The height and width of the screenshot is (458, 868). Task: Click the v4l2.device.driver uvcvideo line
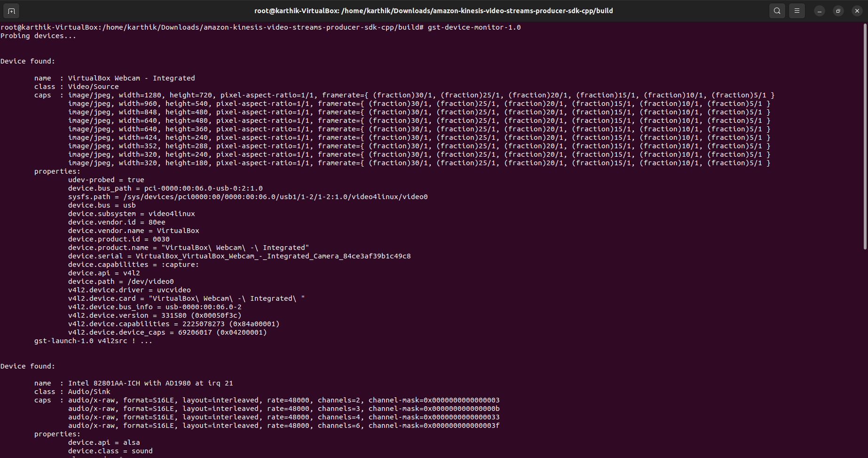click(129, 289)
